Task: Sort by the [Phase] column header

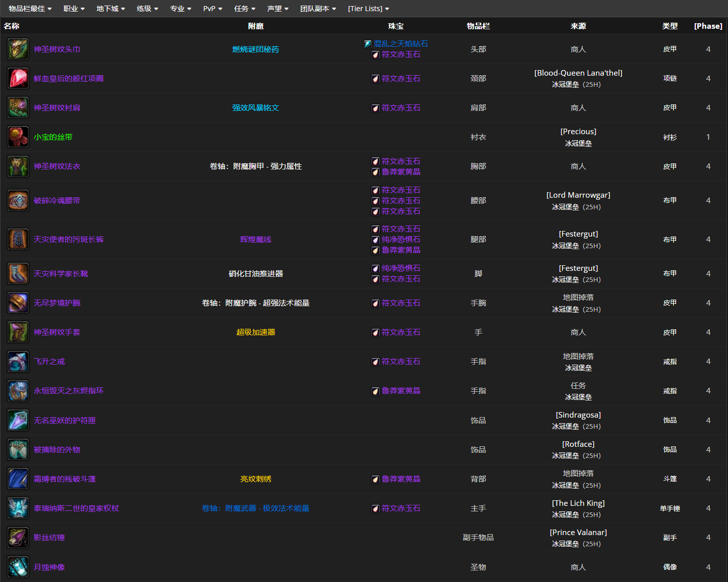Action: tap(708, 26)
